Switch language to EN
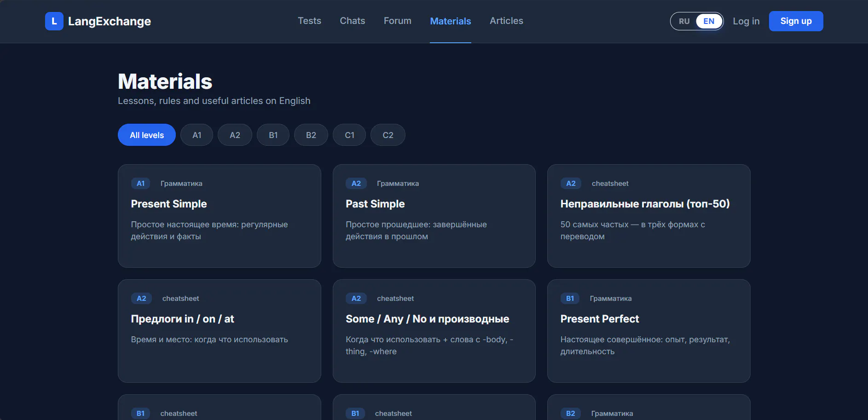Image resolution: width=868 pixels, height=420 pixels. click(709, 21)
